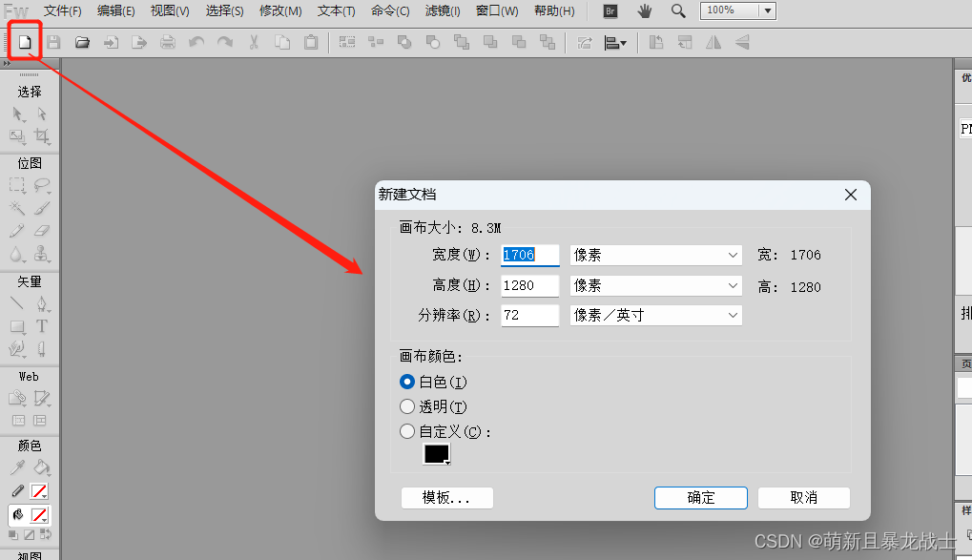Open the fill color swatch dropdown
Viewport: 972px width, 560px height.
(x=40, y=515)
